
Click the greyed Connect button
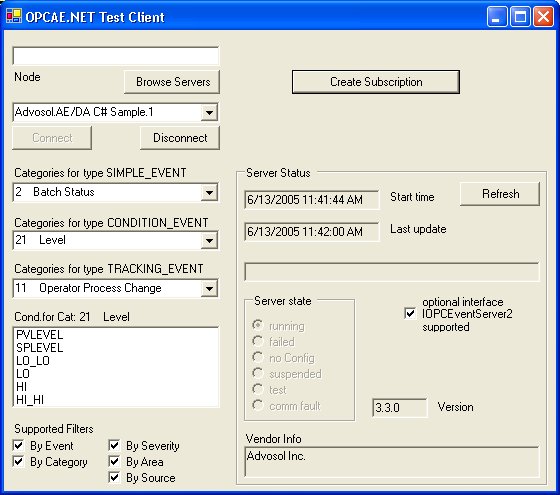[52, 138]
